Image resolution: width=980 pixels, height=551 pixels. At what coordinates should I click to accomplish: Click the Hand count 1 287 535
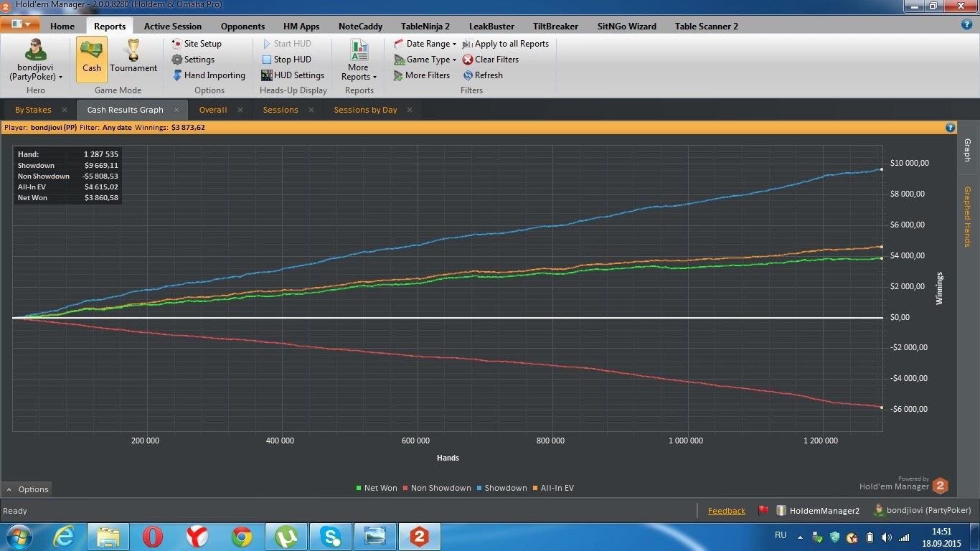tap(101, 154)
